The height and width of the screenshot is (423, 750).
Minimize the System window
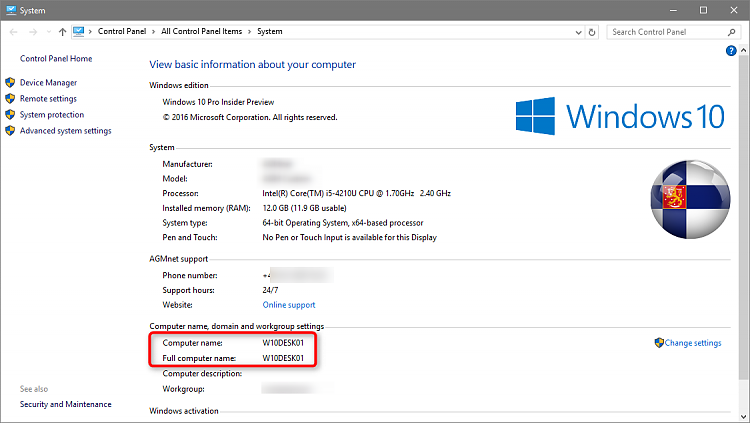(x=673, y=10)
